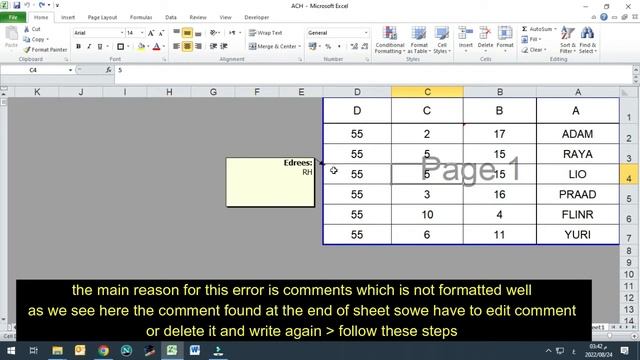Open Format as Table gallery

pos(419,40)
